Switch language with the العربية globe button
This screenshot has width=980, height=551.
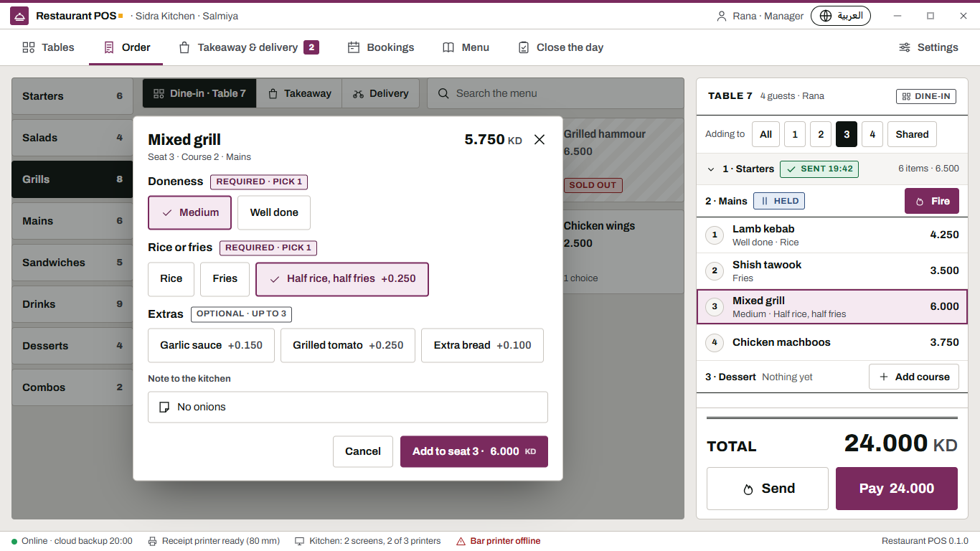click(841, 16)
